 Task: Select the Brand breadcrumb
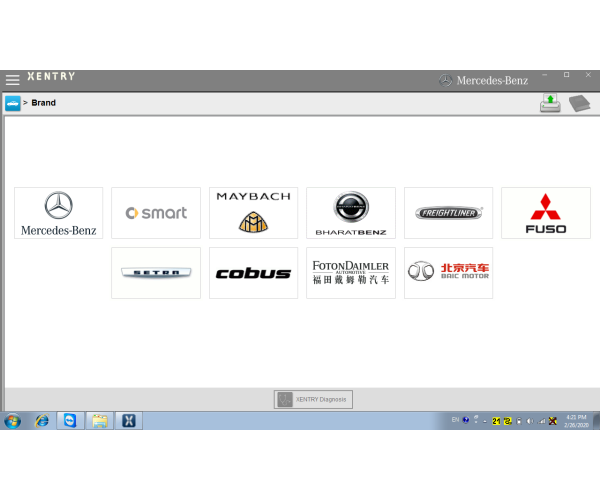pyautogui.click(x=43, y=103)
